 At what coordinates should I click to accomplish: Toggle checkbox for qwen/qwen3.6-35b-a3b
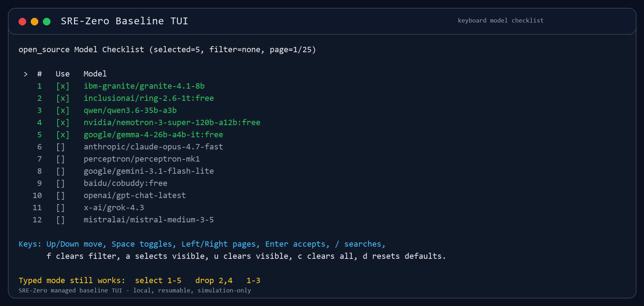point(63,110)
